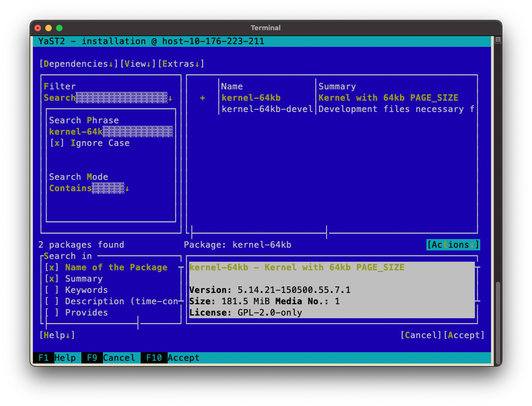Click the terminal scrollbar top icon

click(x=498, y=40)
